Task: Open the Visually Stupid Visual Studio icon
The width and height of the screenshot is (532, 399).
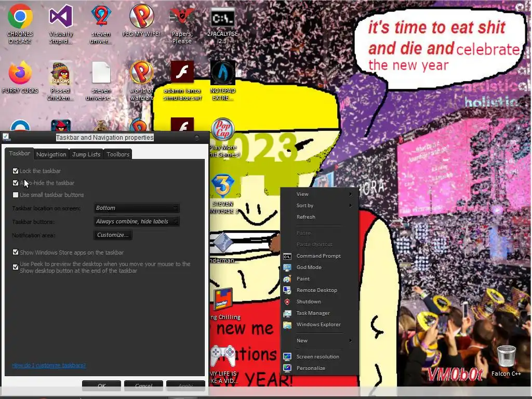Action: point(61,16)
